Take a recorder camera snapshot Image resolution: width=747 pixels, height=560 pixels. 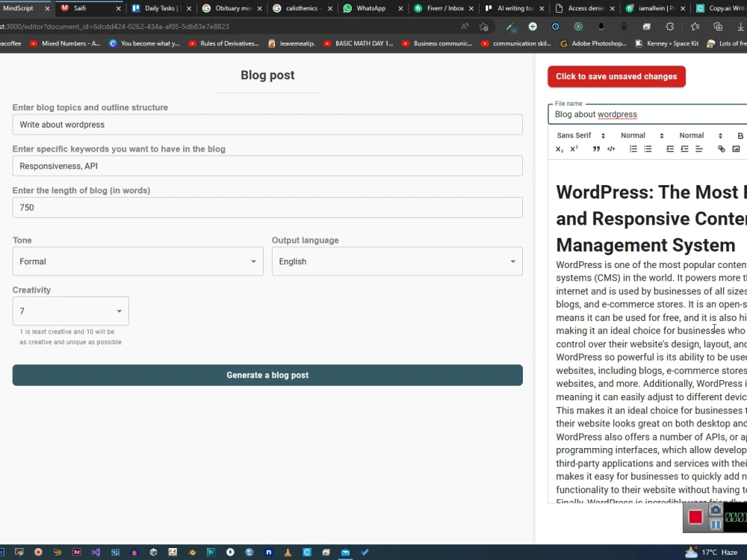pos(716,510)
